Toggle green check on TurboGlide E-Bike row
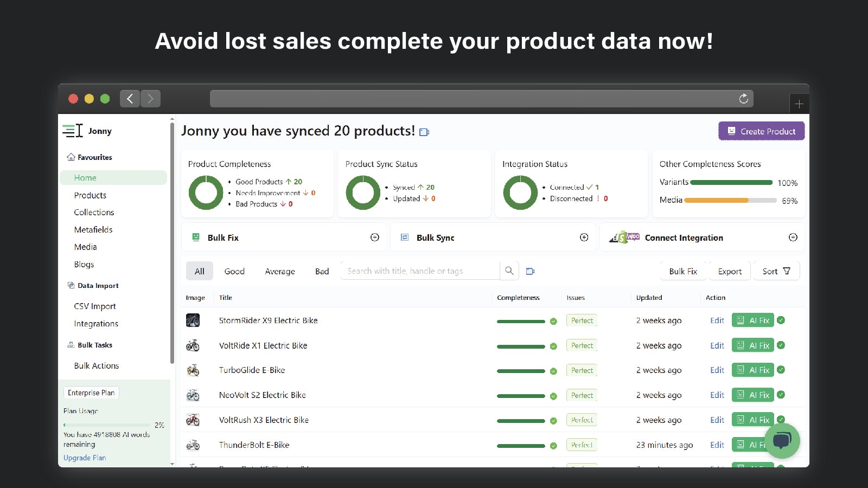 [x=781, y=370]
